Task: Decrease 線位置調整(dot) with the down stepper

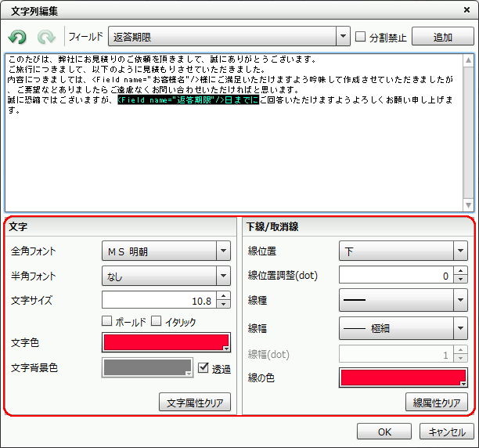Action: (x=461, y=279)
